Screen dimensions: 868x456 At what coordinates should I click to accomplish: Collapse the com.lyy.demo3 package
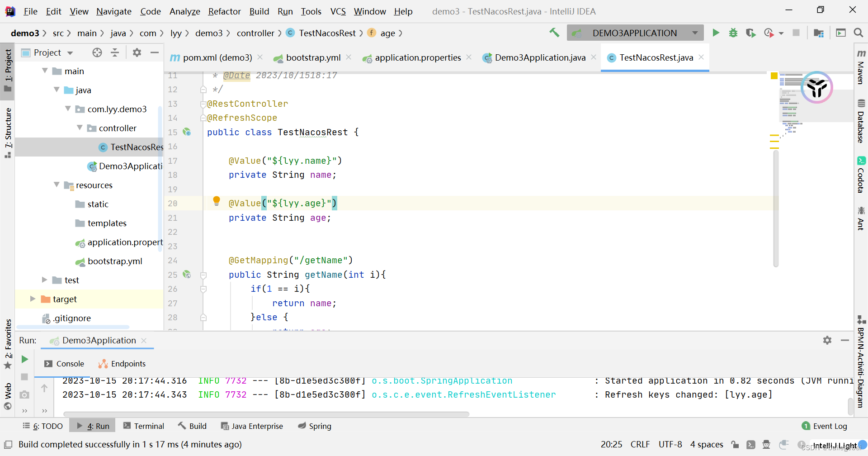coord(68,109)
